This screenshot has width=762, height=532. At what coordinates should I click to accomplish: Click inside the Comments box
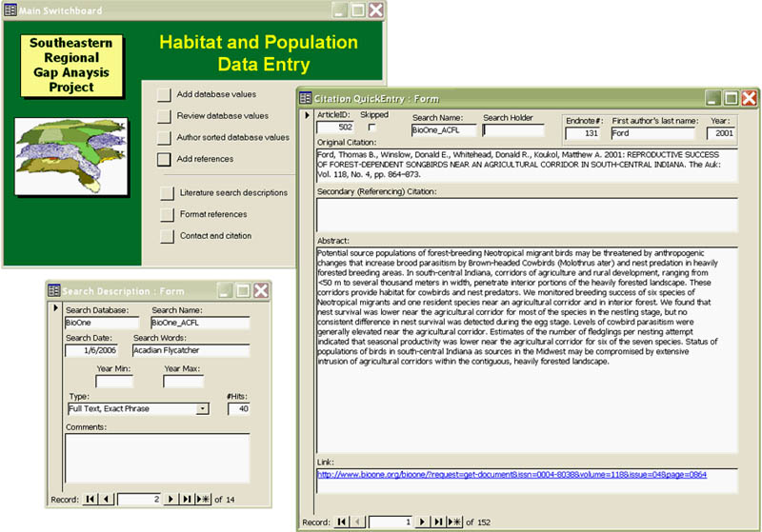coord(157,458)
